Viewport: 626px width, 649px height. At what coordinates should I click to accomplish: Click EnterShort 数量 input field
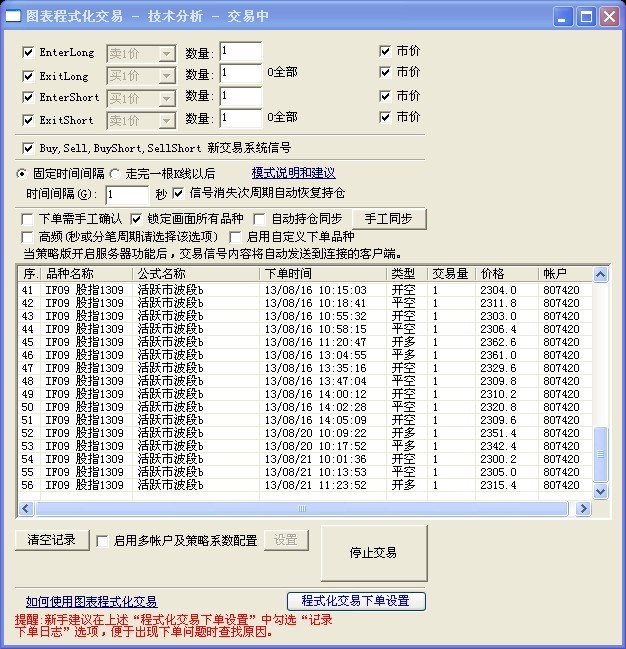click(x=241, y=96)
